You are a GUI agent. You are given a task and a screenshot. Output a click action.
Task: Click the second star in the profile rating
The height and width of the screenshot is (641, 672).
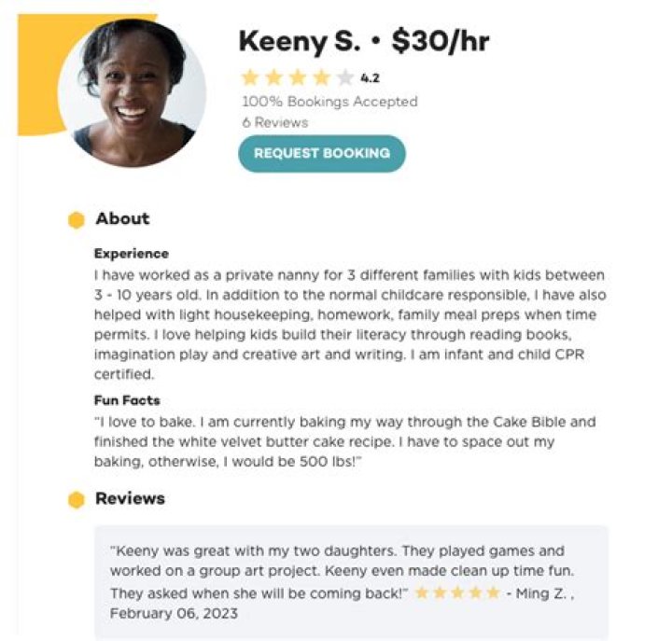274,78
